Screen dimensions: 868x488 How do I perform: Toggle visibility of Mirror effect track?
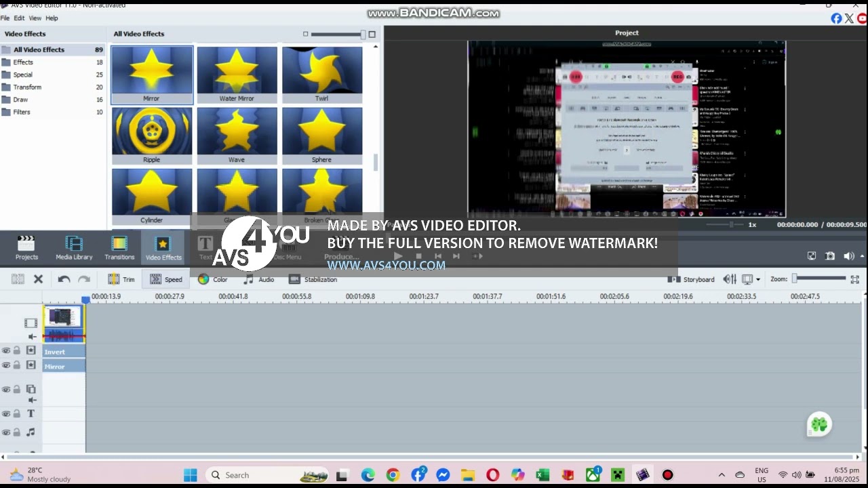[x=5, y=365]
